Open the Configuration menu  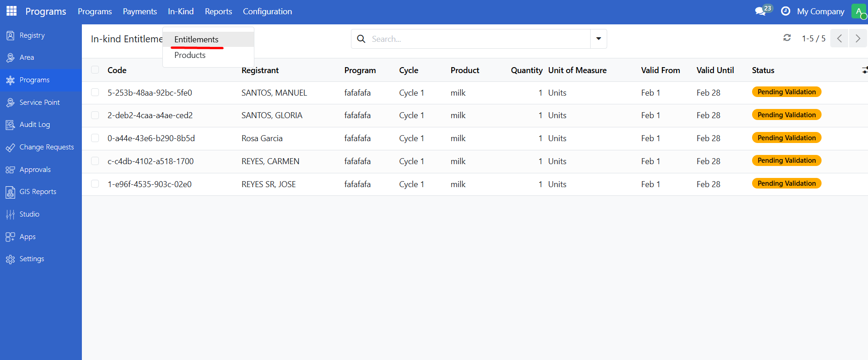point(267,11)
